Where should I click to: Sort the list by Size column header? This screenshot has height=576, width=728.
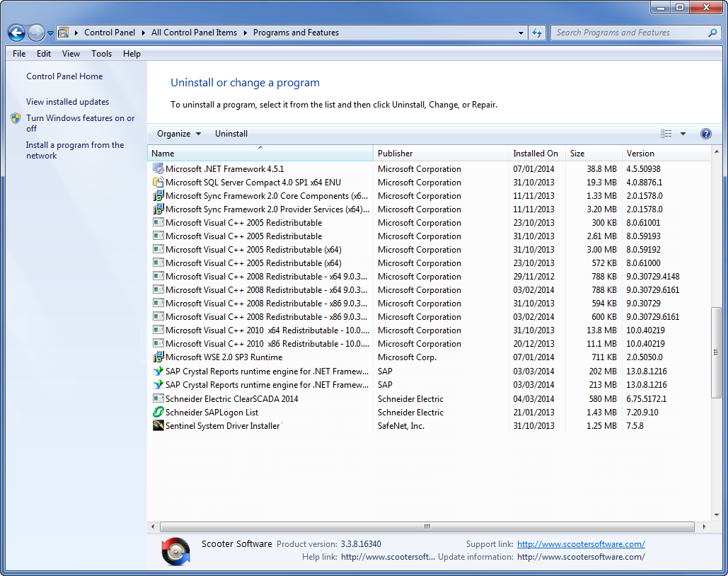594,154
